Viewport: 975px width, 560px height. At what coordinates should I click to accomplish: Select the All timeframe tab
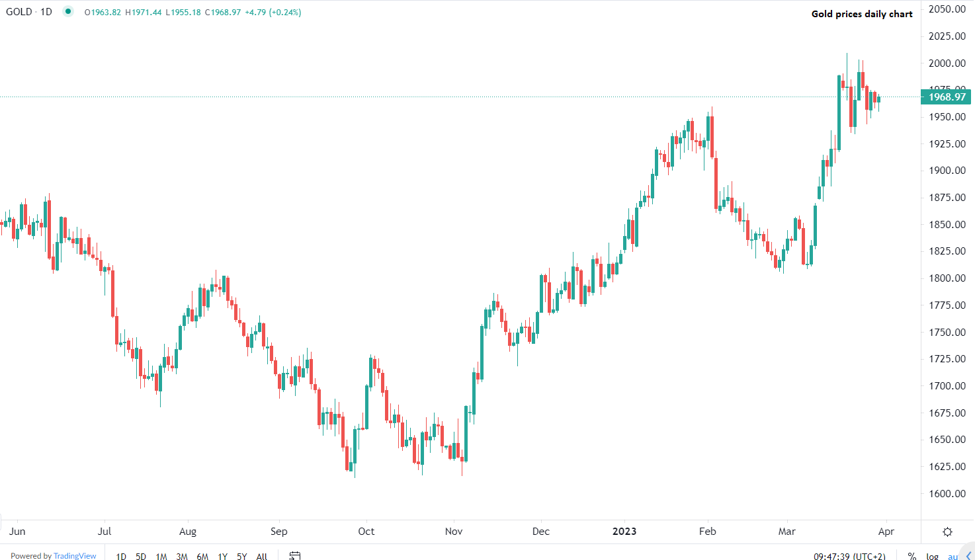[261, 556]
